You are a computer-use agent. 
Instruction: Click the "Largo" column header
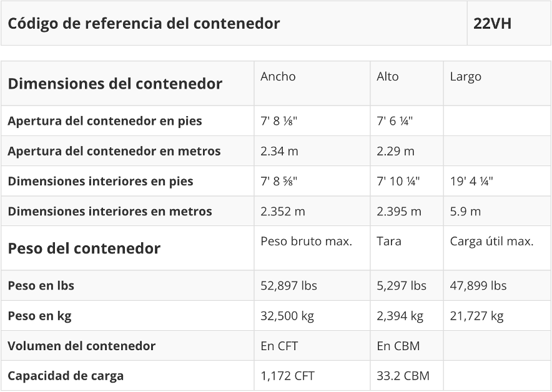click(x=465, y=77)
